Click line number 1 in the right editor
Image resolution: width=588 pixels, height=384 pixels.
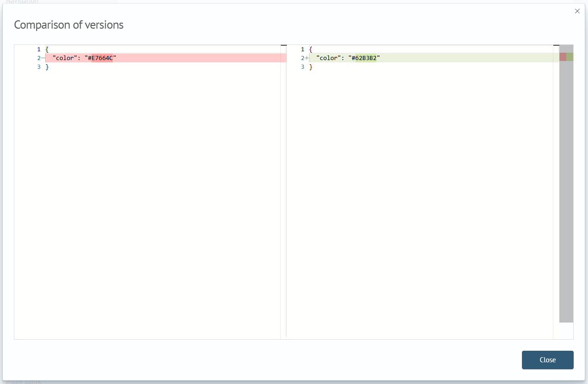pos(303,49)
